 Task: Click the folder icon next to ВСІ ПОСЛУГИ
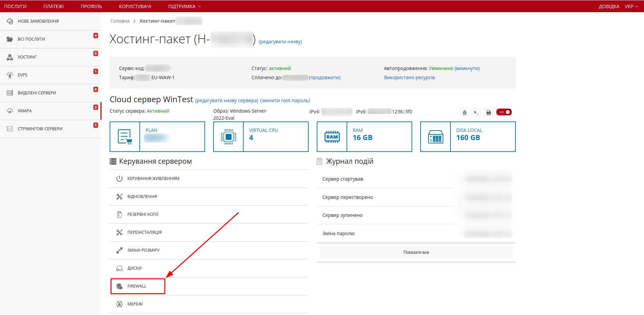click(x=10, y=39)
